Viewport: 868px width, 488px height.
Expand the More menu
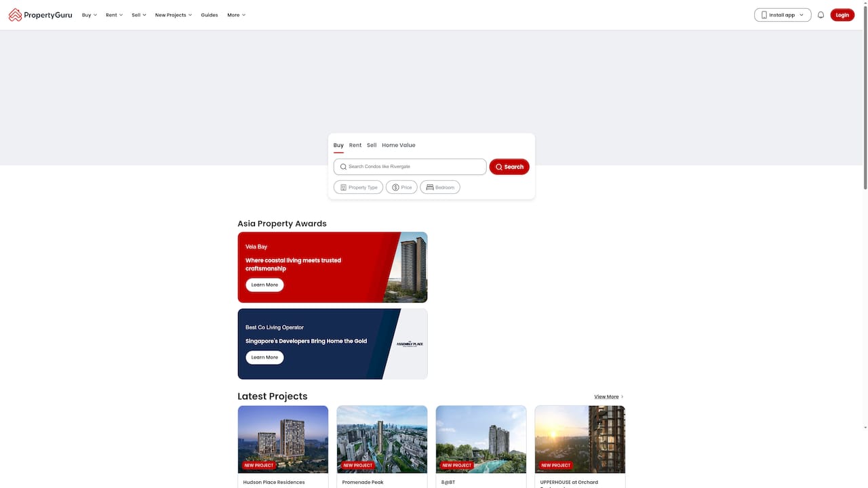236,15
